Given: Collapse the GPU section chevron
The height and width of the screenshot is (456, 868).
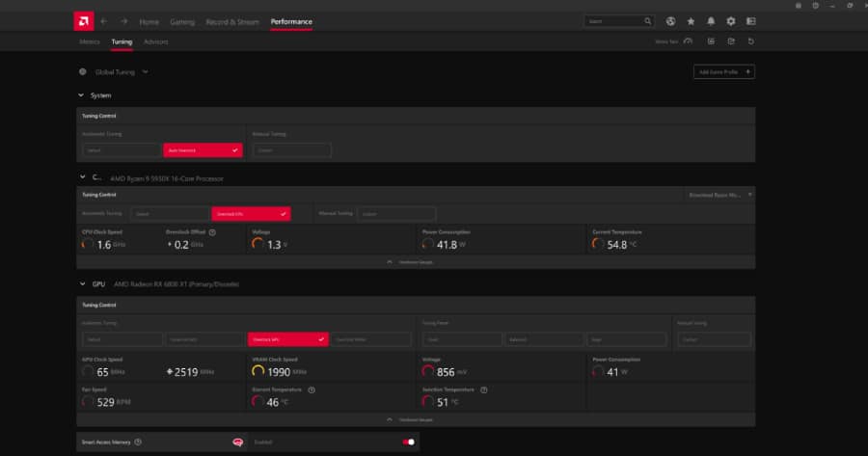Looking at the screenshot, I should click(x=81, y=284).
